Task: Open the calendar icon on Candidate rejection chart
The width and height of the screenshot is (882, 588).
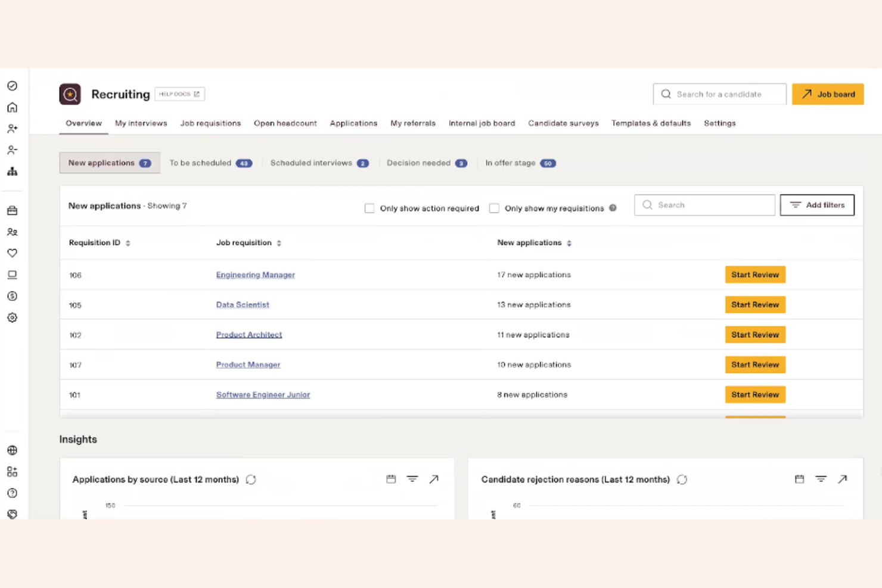Action: 799,479
